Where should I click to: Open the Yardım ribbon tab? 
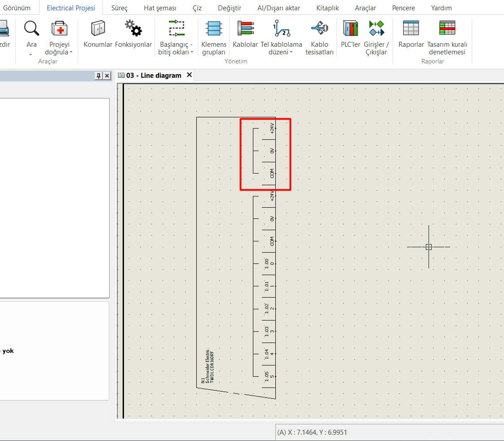441,8
